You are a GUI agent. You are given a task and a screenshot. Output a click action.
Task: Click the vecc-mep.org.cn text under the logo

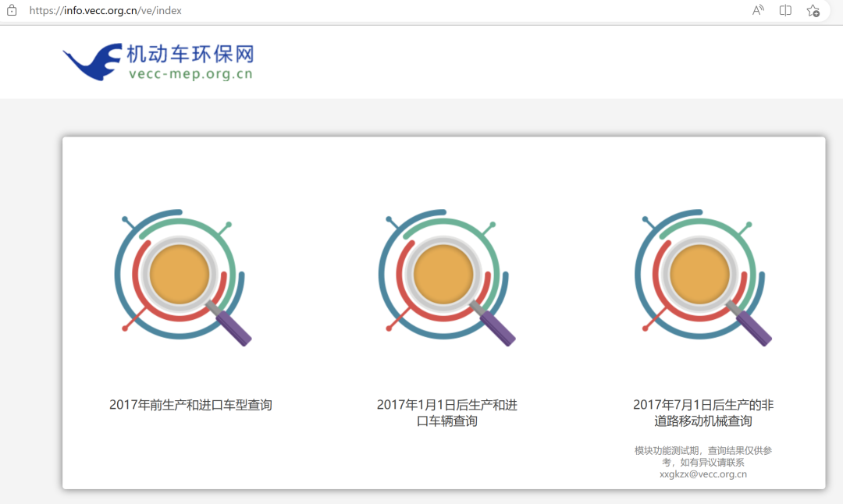click(190, 75)
